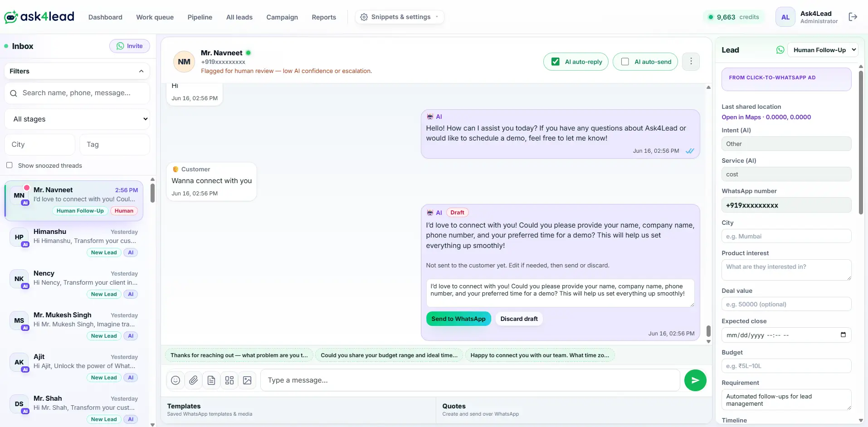Open the All stages dropdown
The height and width of the screenshot is (427, 868).
pos(77,119)
